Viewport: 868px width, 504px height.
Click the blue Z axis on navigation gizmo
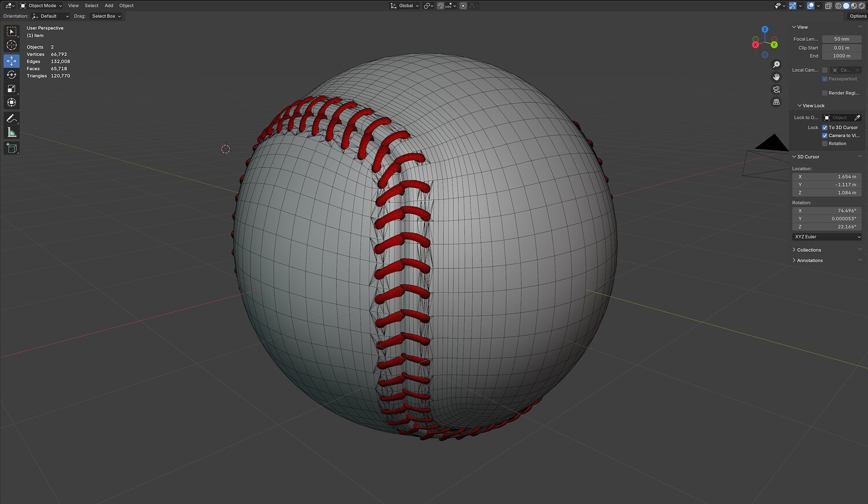pyautogui.click(x=764, y=29)
